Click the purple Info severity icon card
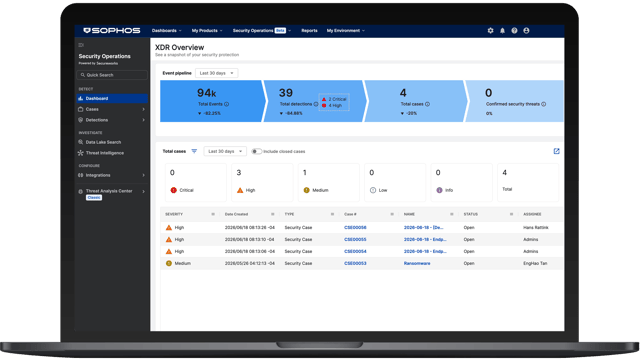 (462, 182)
